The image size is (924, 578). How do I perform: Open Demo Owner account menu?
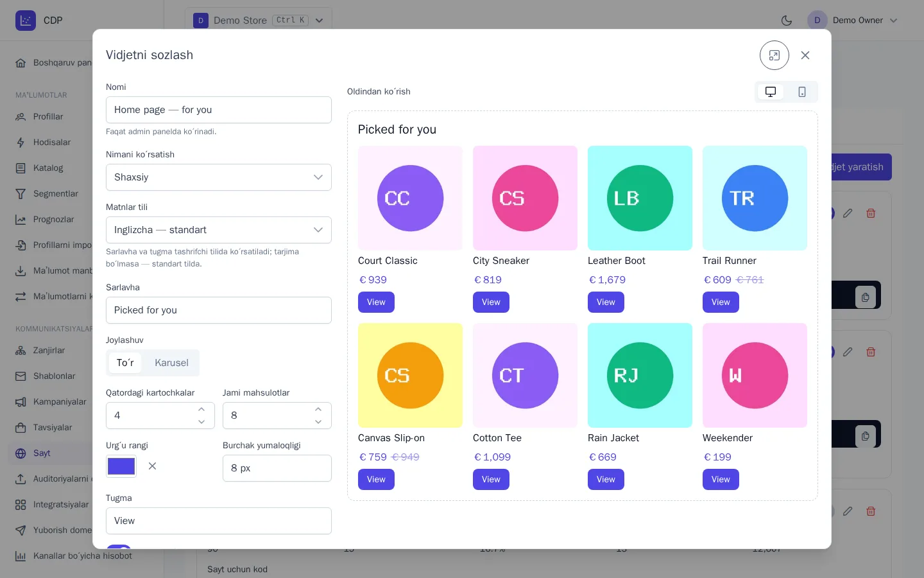coord(853,21)
